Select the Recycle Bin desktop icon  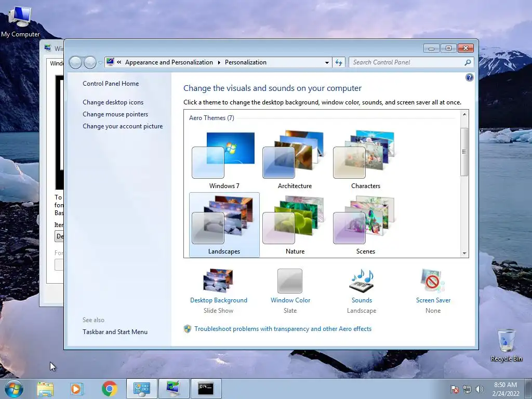pyautogui.click(x=506, y=345)
